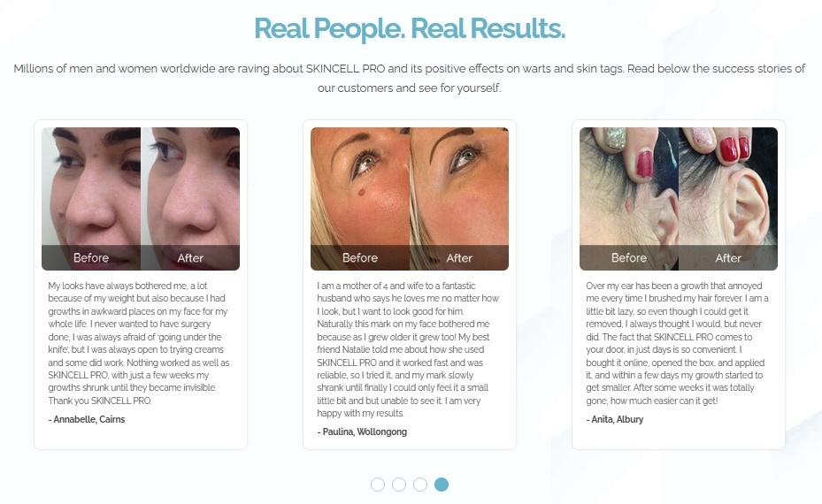Open Annabelle's nose before-after photo

pyautogui.click(x=141, y=199)
